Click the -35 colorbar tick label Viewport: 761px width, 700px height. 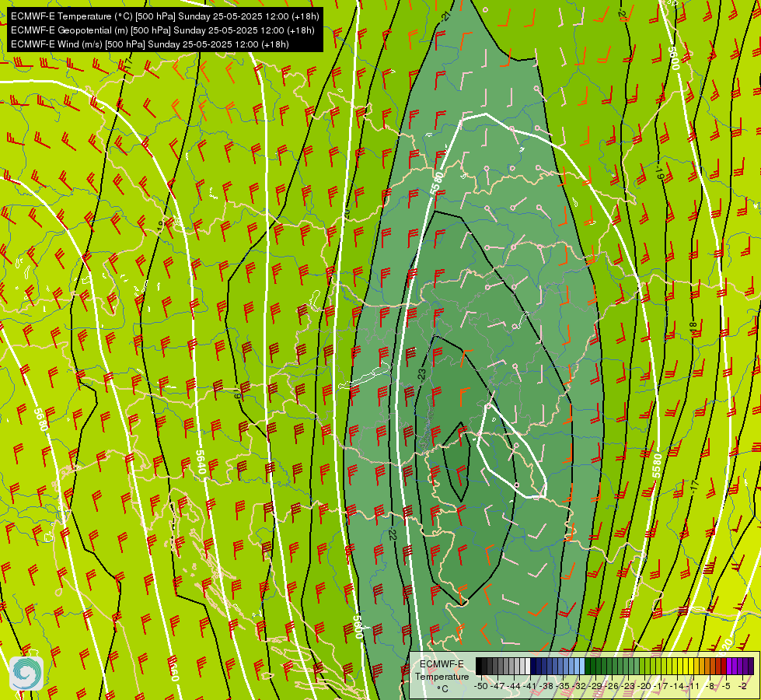coord(563,686)
